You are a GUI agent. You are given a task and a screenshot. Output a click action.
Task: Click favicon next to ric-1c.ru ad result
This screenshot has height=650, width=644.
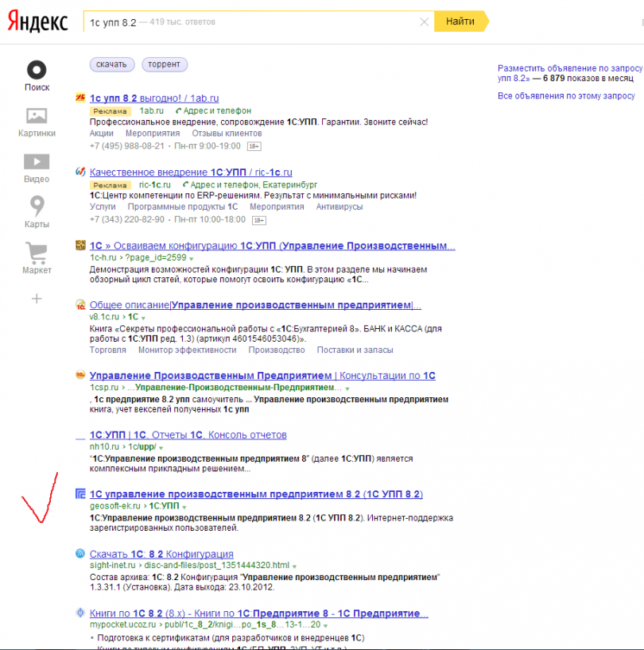click(80, 172)
